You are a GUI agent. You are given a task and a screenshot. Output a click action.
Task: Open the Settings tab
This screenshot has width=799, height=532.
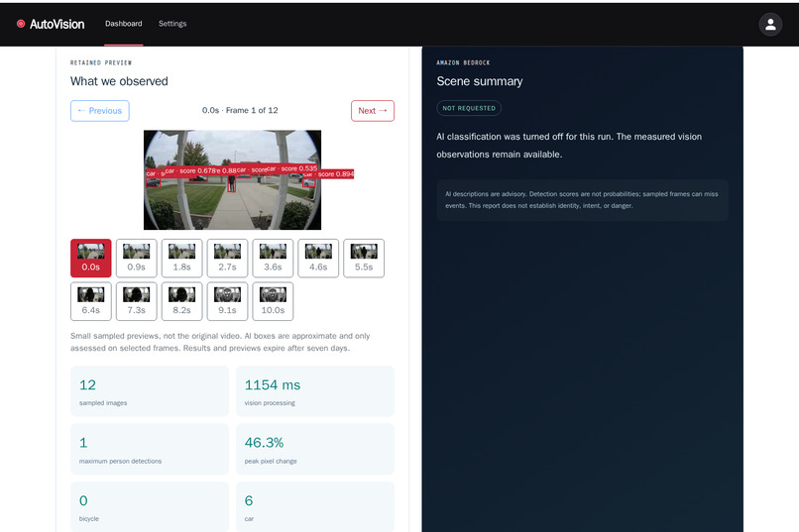pos(172,24)
